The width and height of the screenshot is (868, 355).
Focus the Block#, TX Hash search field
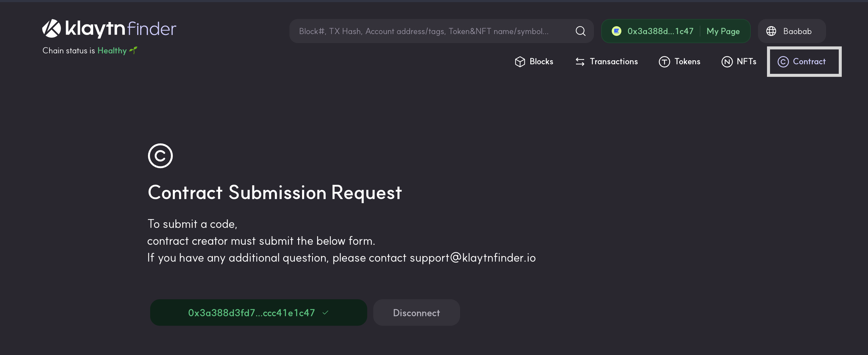click(x=431, y=31)
